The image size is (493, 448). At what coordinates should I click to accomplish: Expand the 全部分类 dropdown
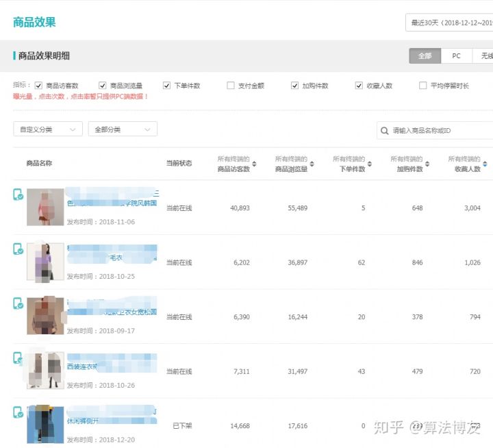coord(123,129)
